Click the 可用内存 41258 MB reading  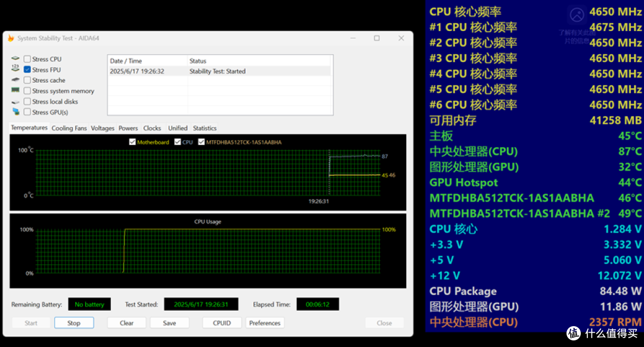pos(535,120)
